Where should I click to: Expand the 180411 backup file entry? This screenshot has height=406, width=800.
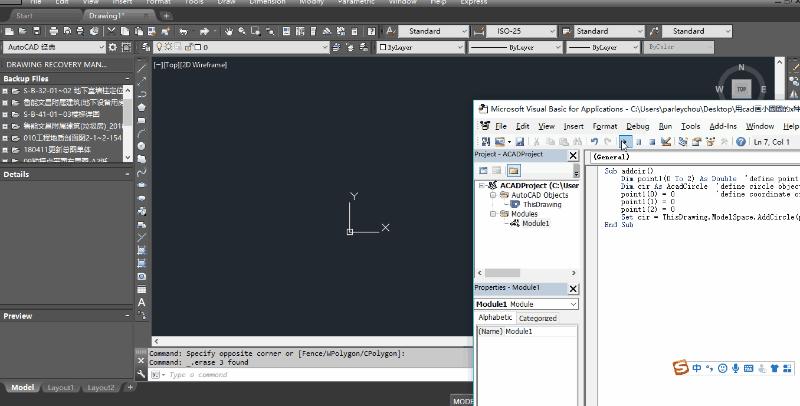pos(5,150)
